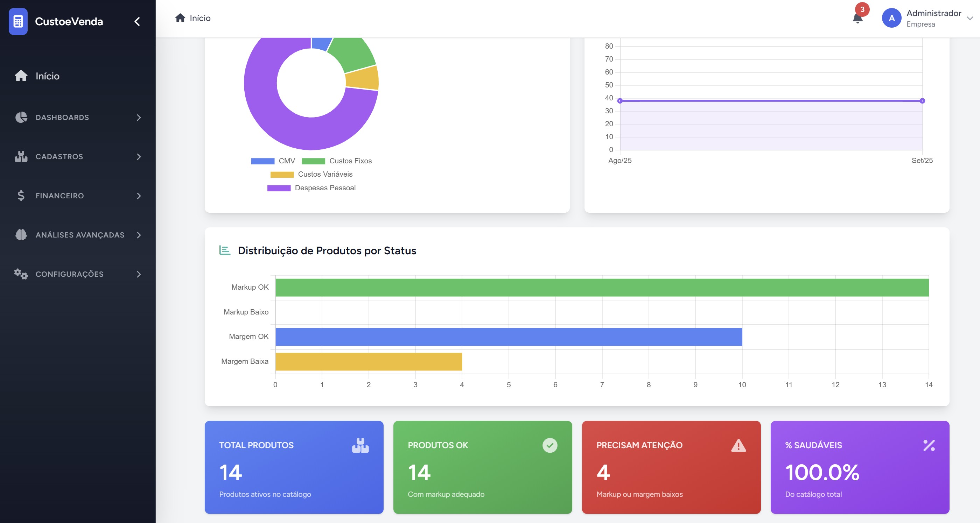Click the Markup OK green bar
This screenshot has height=523, width=980.
tap(601, 287)
